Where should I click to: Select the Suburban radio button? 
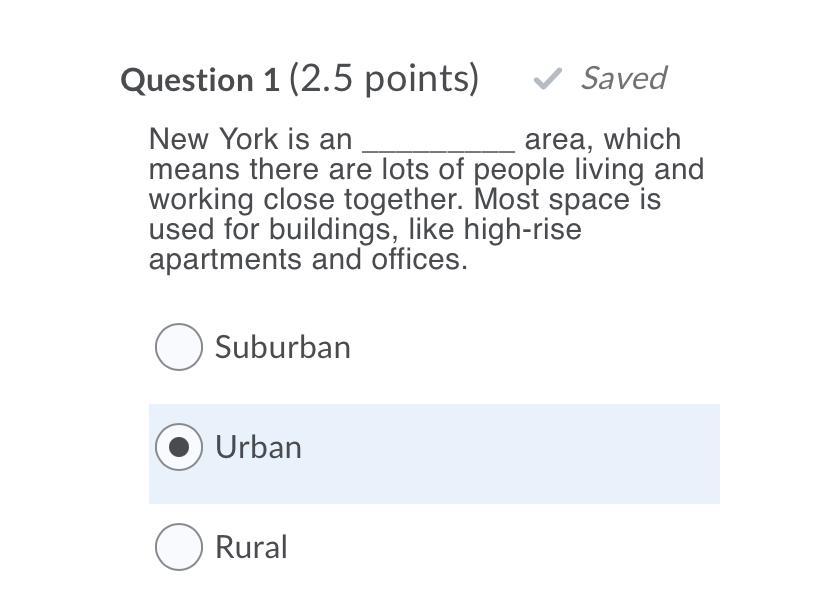179,347
